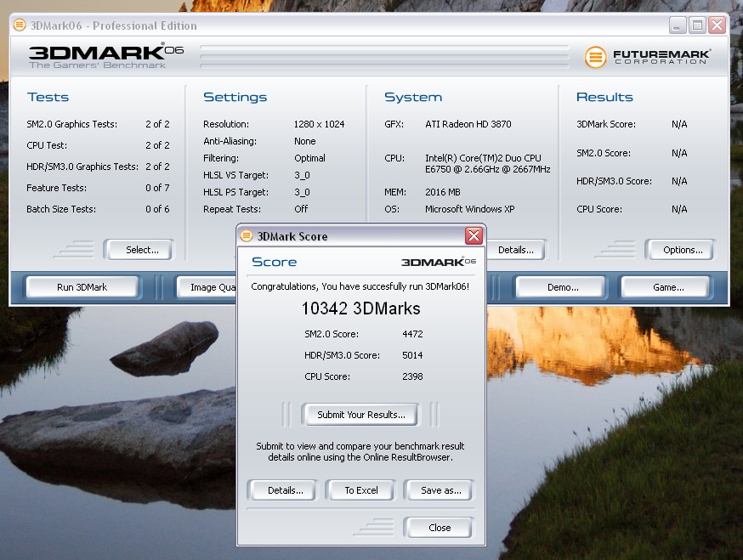The width and height of the screenshot is (743, 560).
Task: Click Submit Your Results... button
Action: [x=360, y=415]
